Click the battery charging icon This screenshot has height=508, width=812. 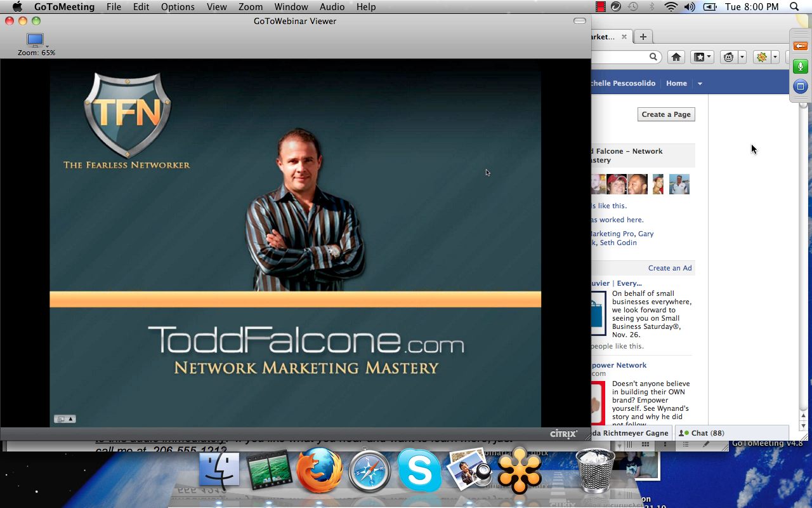[710, 7]
